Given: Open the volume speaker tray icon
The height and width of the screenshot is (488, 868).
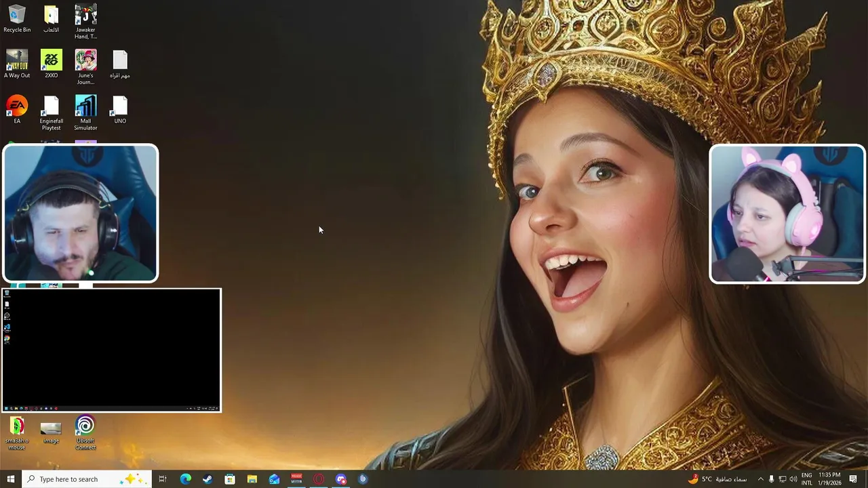Looking at the screenshot, I should pos(793,479).
